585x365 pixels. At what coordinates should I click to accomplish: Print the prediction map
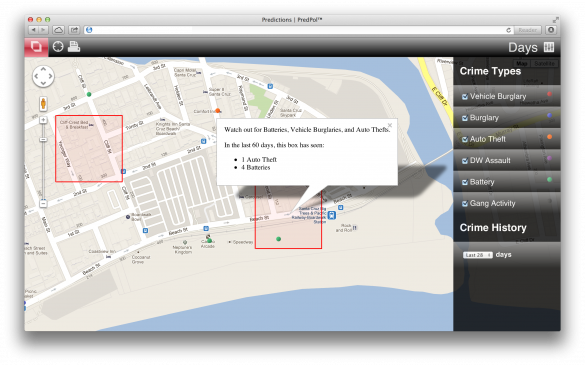click(x=74, y=47)
